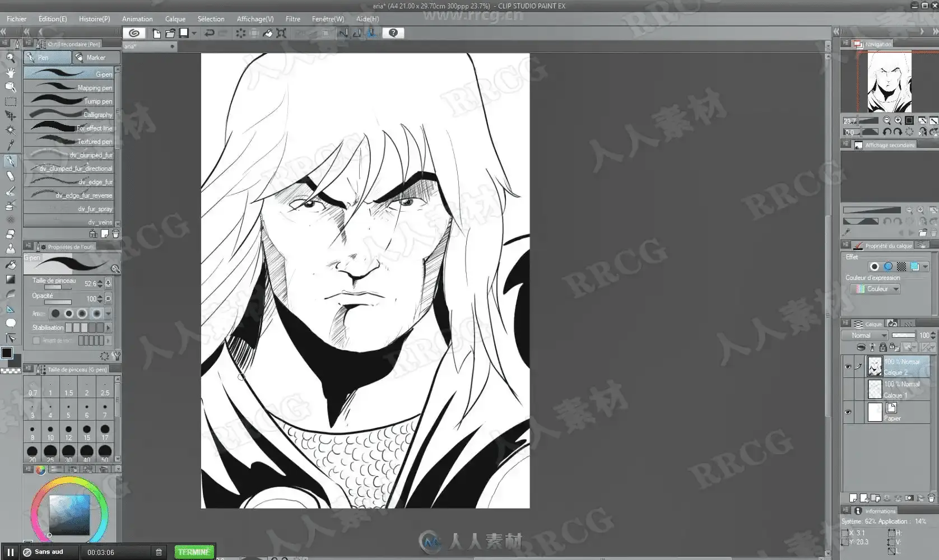Image resolution: width=939 pixels, height=560 pixels.
Task: Switch to the Marker sub tool tab
Action: tap(96, 57)
